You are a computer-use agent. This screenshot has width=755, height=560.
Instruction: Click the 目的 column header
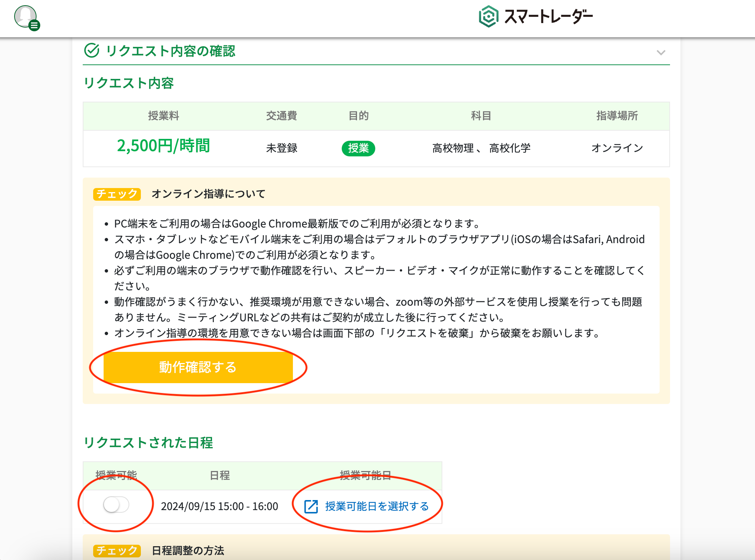point(358,116)
